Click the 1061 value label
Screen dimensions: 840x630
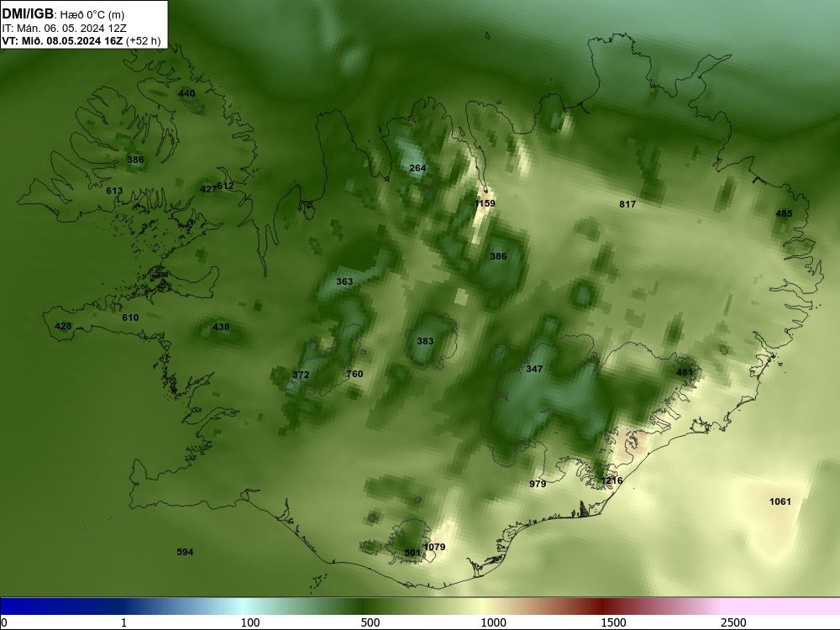point(780,501)
